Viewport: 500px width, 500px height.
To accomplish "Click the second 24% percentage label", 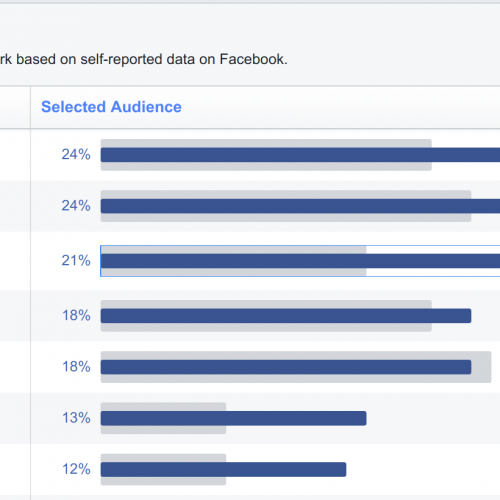I will tap(76, 206).
